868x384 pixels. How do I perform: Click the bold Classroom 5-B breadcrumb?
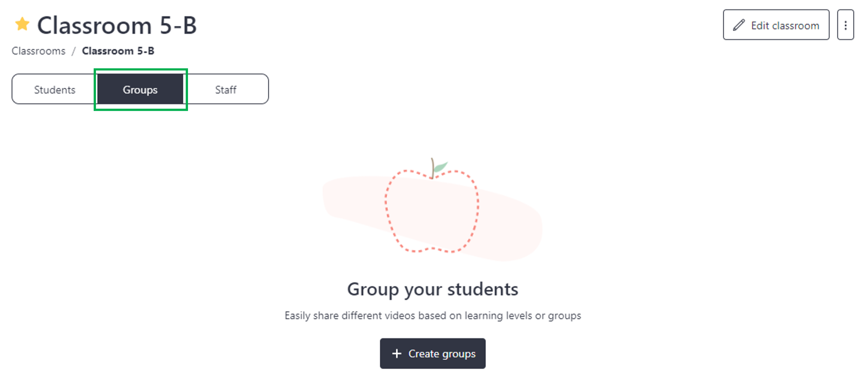pyautogui.click(x=118, y=51)
